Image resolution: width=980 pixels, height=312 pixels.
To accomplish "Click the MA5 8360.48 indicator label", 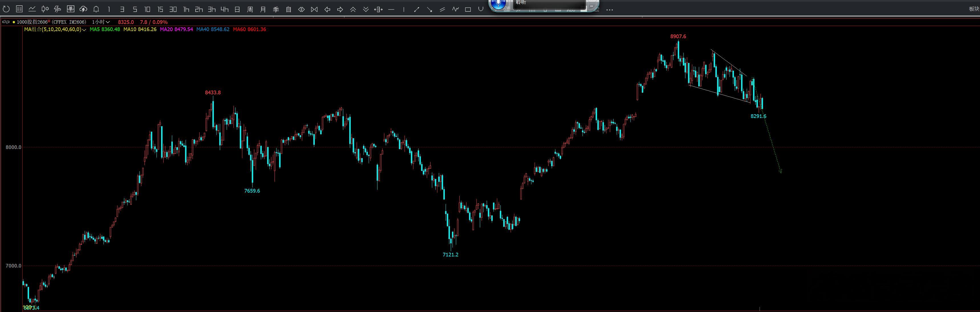I will tap(105, 29).
